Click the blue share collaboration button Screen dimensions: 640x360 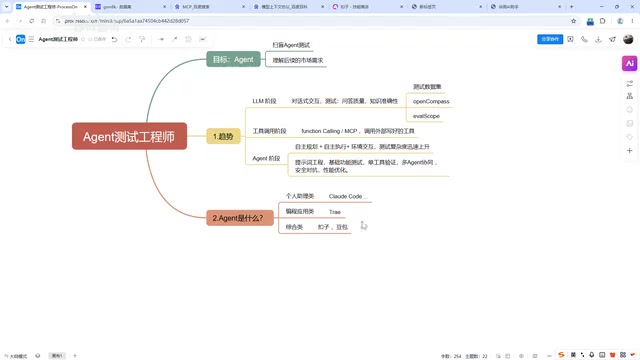[x=550, y=39]
